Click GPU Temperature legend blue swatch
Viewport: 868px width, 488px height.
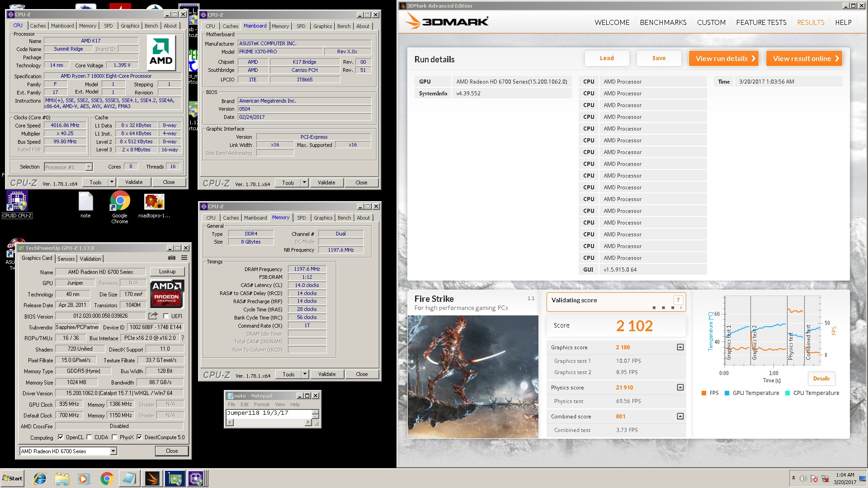click(x=726, y=393)
